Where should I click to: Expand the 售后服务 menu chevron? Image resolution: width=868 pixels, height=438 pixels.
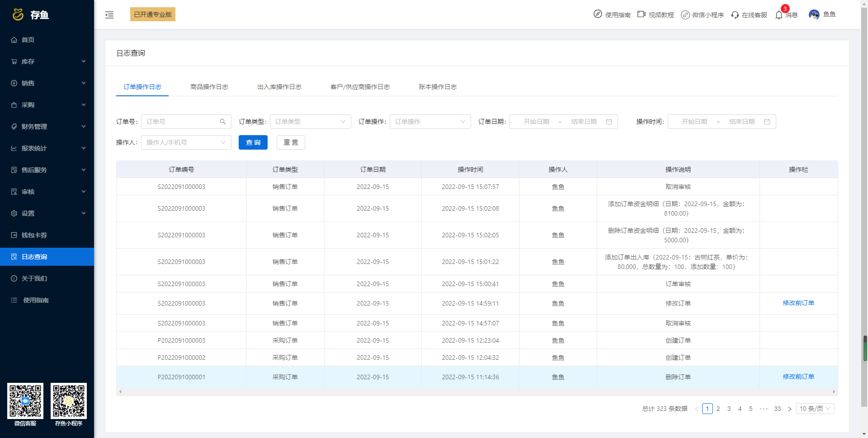[x=84, y=170]
